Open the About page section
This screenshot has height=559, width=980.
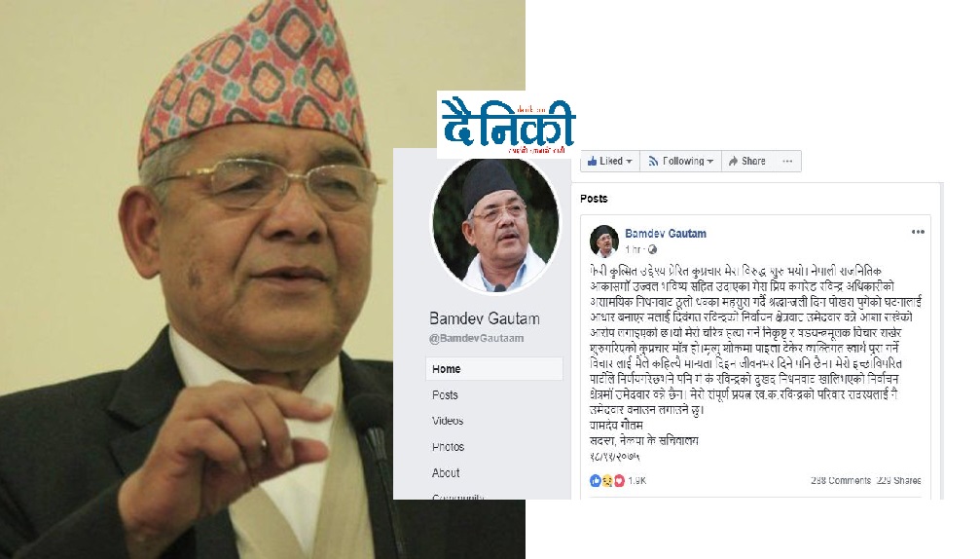click(x=446, y=472)
